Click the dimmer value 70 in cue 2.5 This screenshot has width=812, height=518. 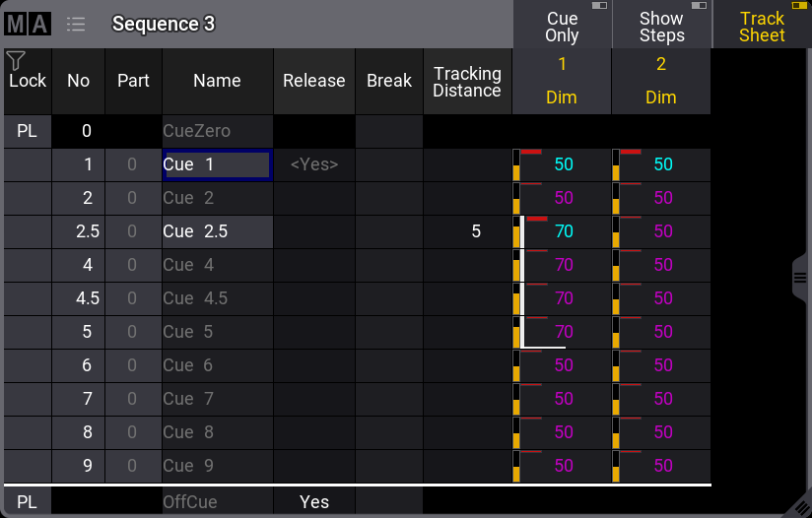click(563, 232)
